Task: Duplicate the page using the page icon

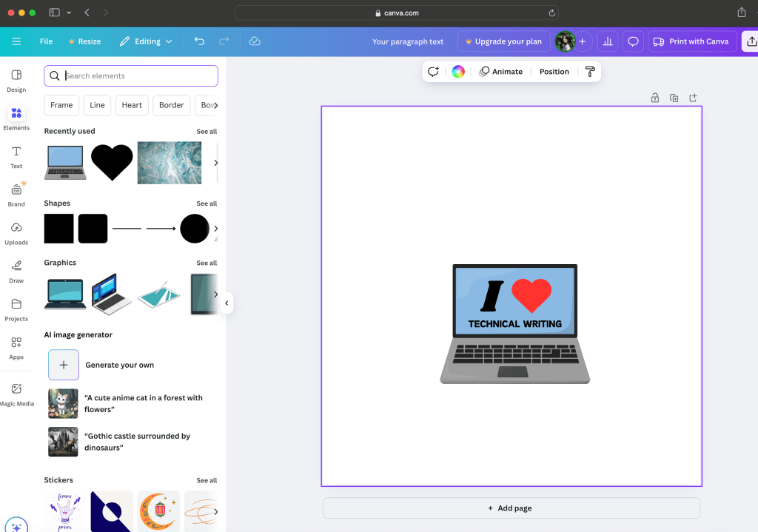Action: click(674, 98)
